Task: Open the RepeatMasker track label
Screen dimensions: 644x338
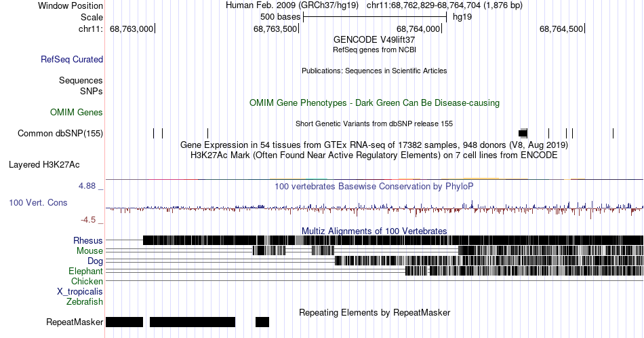Action: [x=75, y=322]
